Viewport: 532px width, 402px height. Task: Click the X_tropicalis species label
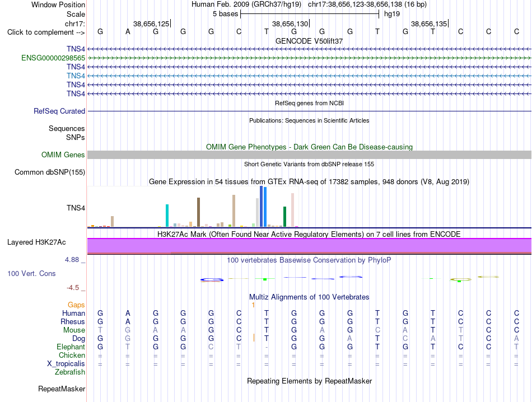[x=66, y=364]
